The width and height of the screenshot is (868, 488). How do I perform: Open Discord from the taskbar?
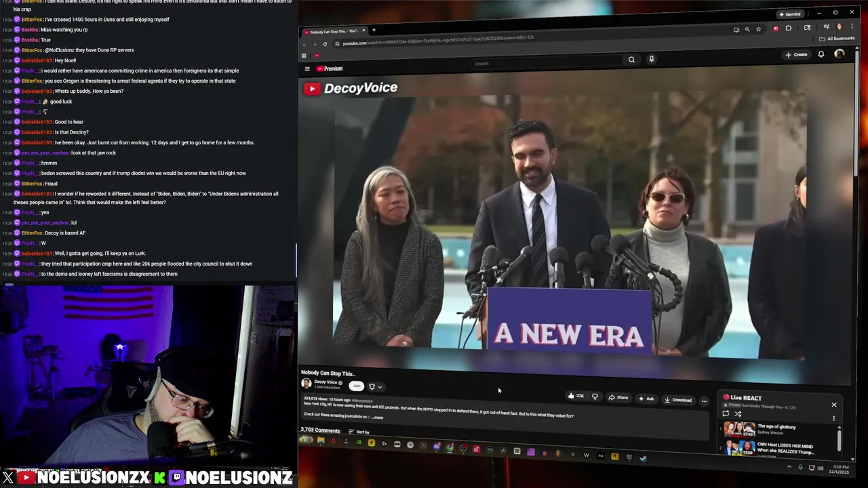tap(436, 447)
